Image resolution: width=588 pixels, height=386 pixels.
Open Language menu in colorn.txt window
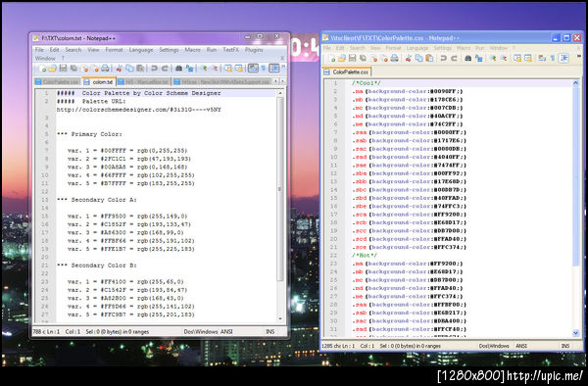(140, 49)
